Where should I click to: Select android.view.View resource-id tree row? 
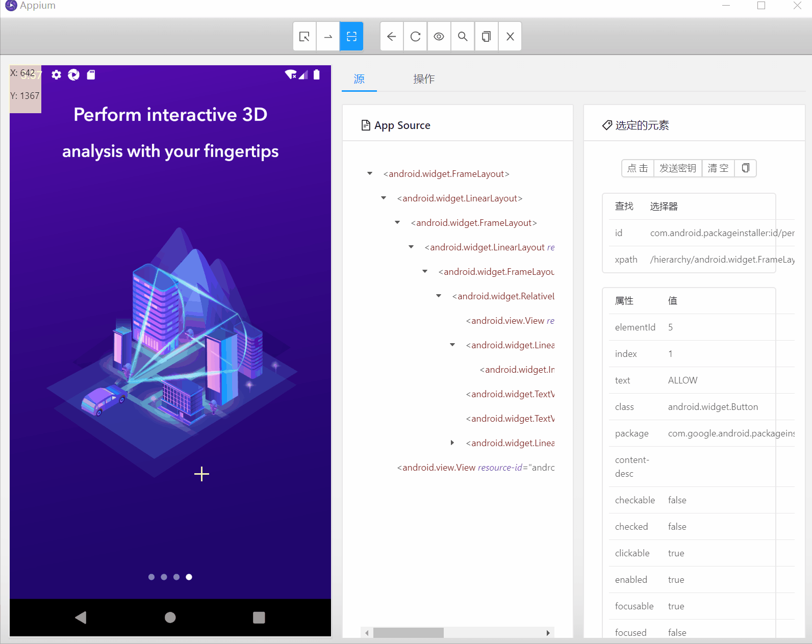click(x=476, y=468)
